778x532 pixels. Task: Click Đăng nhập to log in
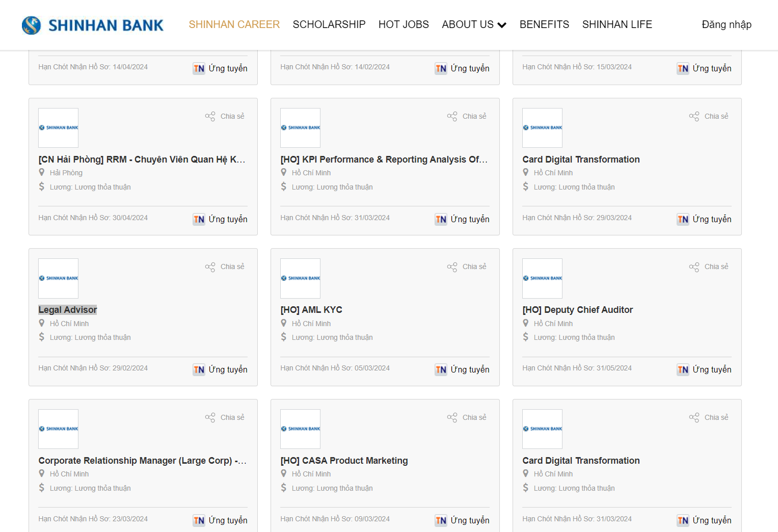coord(727,24)
